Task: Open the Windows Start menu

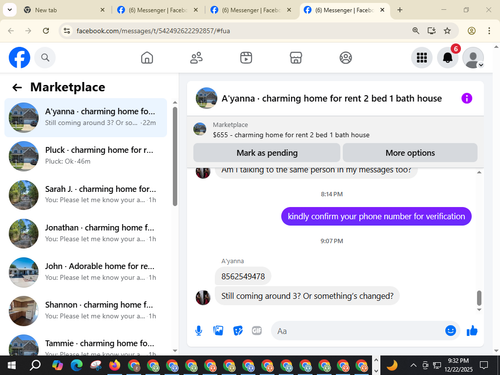Action: coord(11,365)
